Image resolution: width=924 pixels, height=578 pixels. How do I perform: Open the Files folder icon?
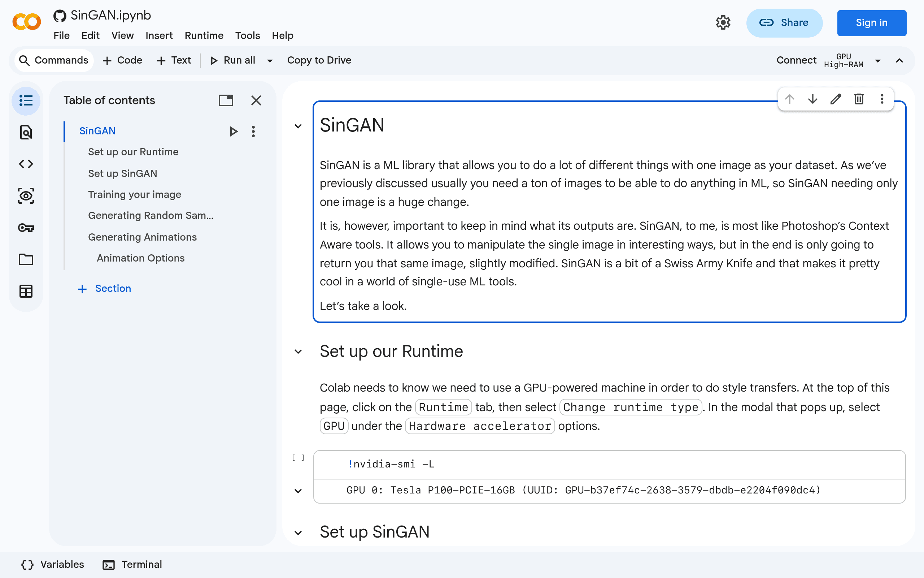(x=26, y=260)
